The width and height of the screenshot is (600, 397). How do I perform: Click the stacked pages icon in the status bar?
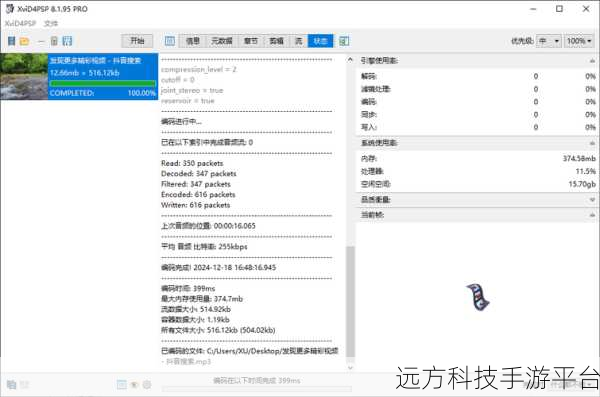coord(11,384)
